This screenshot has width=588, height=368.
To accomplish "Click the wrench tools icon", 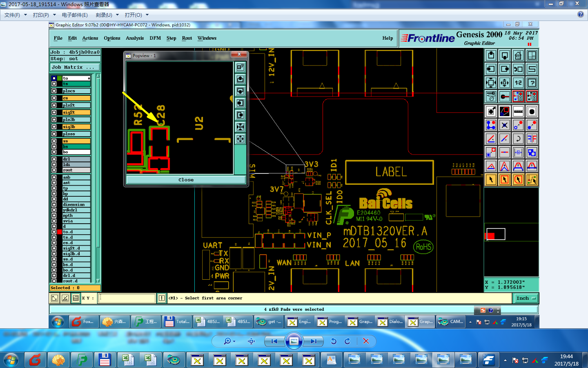I will coord(491,96).
